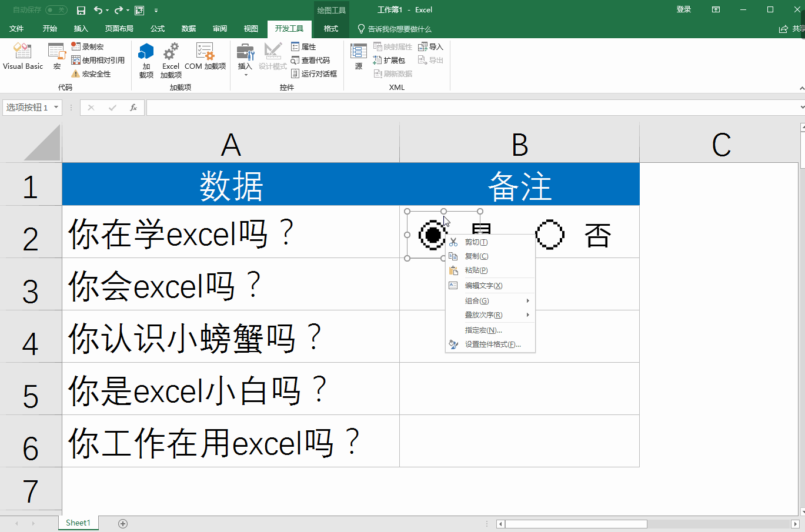Toggle the 自动保存 AutoSave switch

56,10
